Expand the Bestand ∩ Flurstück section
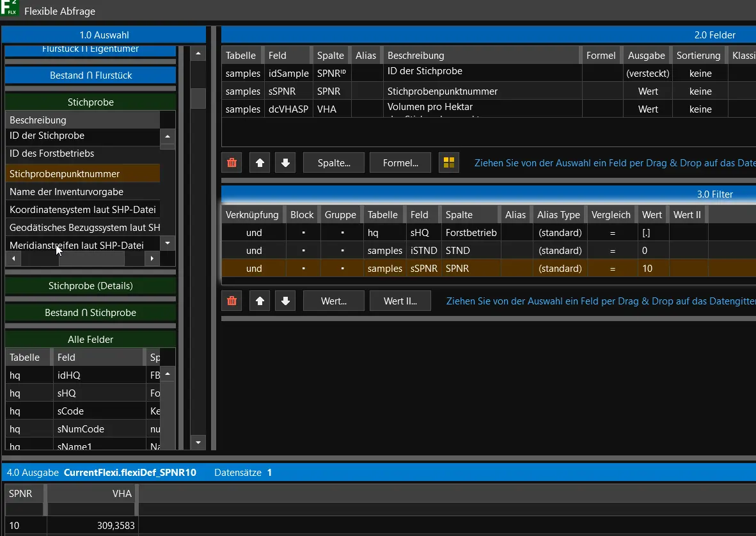Image resolution: width=756 pixels, height=536 pixels. (x=90, y=75)
